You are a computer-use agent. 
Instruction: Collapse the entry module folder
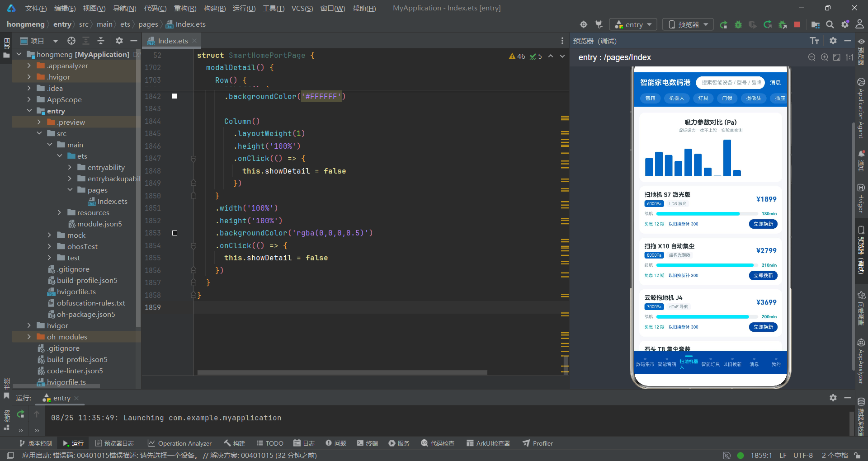[x=29, y=111]
